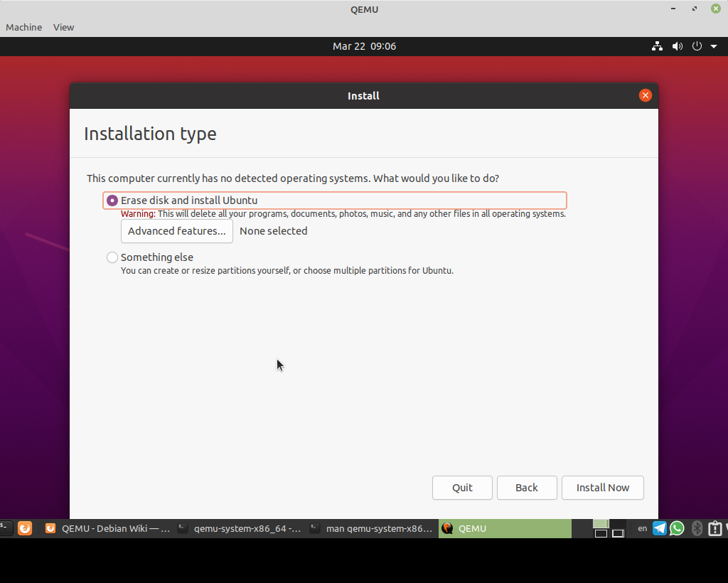Close the Install dialog with orange X
This screenshot has height=583, width=728.
[x=646, y=95]
